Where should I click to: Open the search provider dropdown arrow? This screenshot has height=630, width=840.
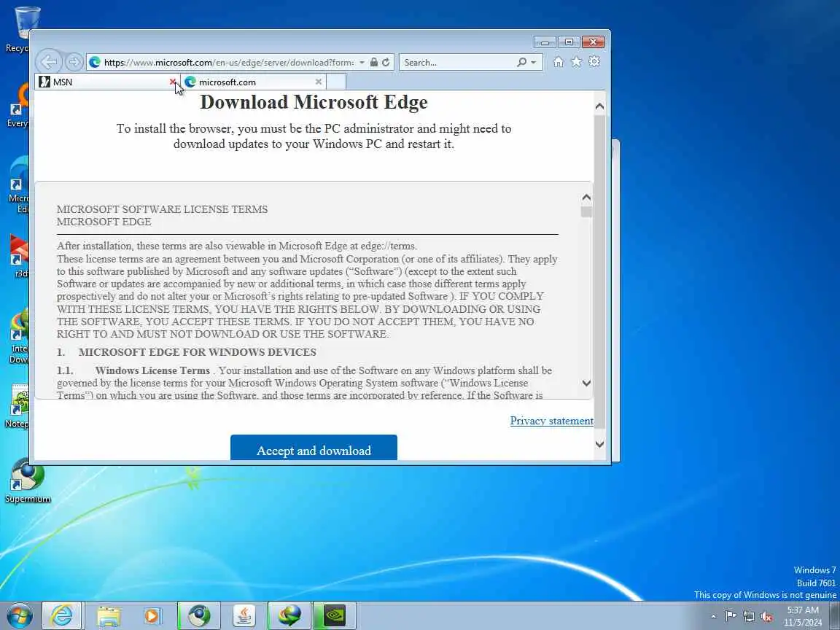[x=534, y=62]
